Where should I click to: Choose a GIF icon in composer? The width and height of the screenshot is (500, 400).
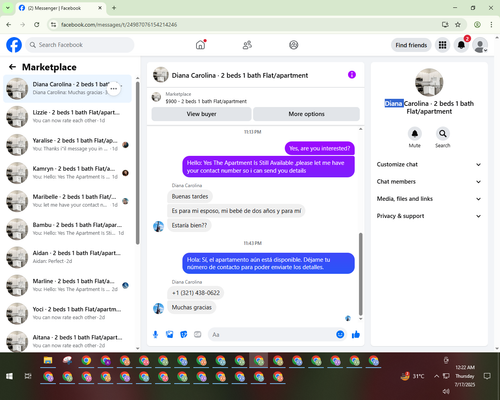coord(198,334)
